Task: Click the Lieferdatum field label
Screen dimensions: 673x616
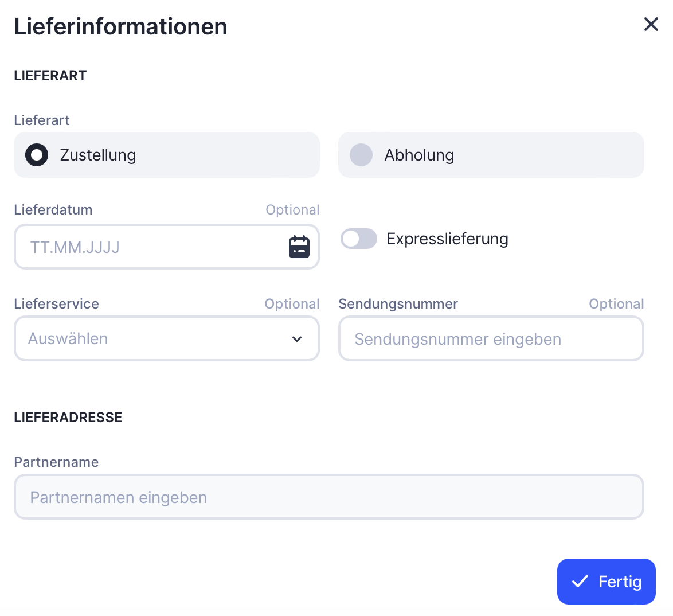Action: pyautogui.click(x=53, y=210)
